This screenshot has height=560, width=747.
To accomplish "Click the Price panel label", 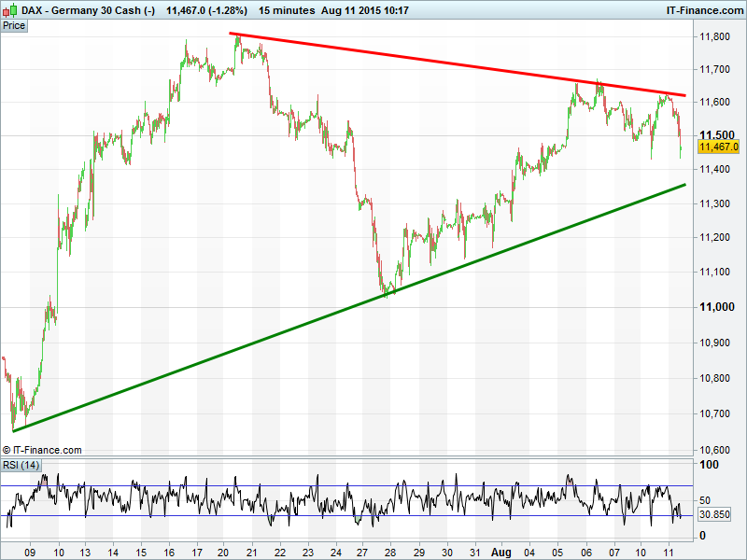I will (x=15, y=25).
